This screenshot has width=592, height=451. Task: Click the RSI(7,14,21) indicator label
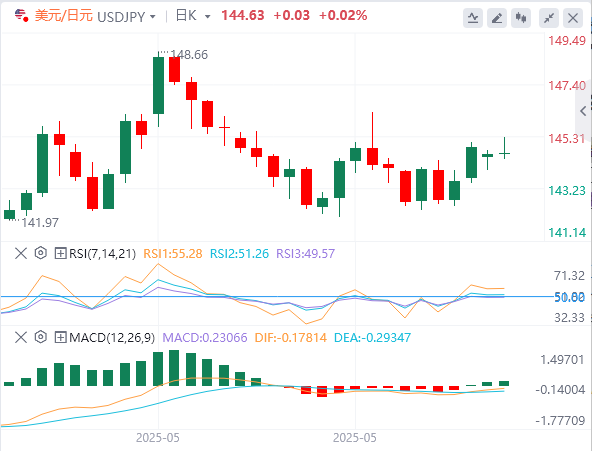click(102, 253)
